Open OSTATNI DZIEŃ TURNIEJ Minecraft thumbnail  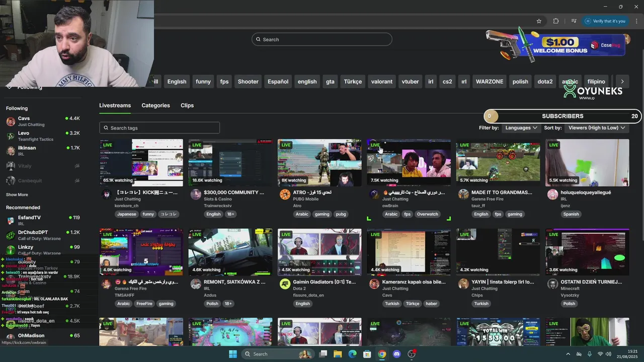(587, 252)
